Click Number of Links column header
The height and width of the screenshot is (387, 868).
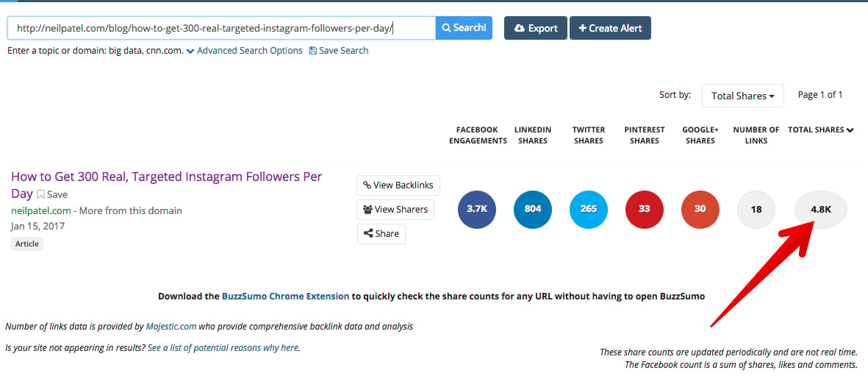tap(756, 135)
